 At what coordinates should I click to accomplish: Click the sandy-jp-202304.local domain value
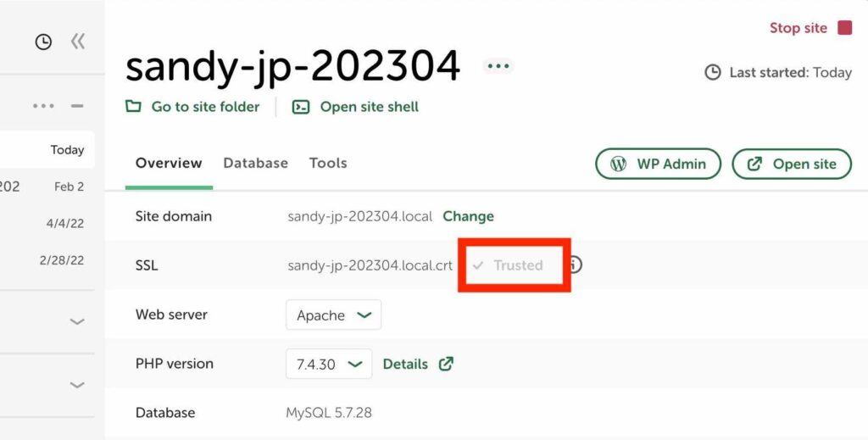coord(359,216)
